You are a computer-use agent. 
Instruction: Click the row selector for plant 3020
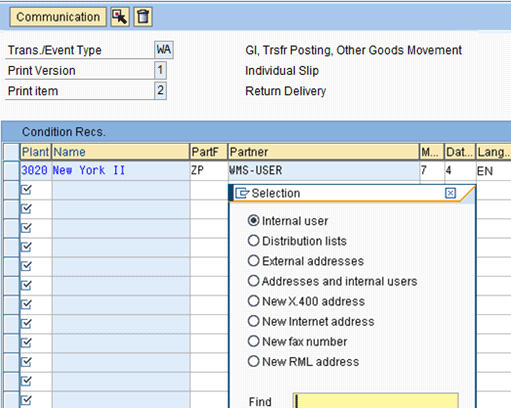[11, 170]
